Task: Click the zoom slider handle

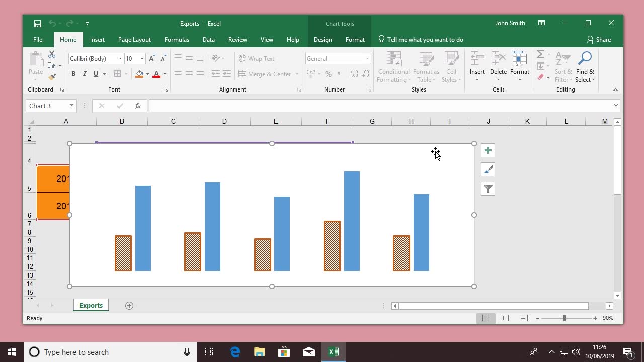Action: tap(564, 318)
